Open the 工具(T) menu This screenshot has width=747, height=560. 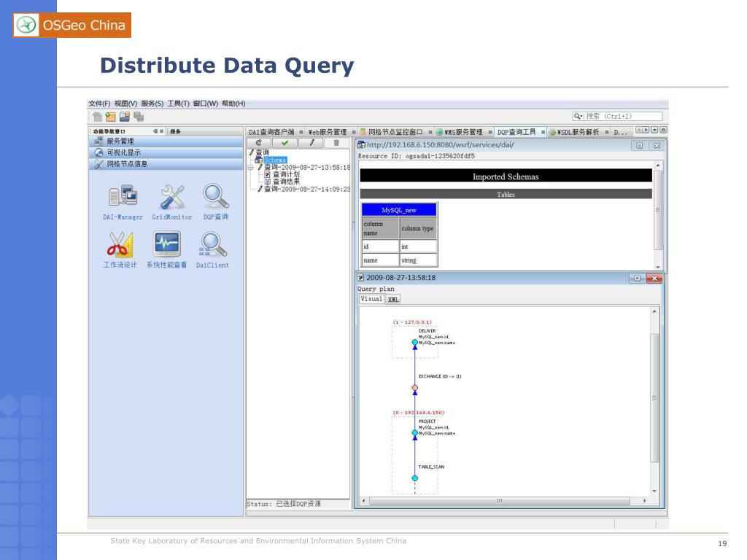(x=178, y=104)
